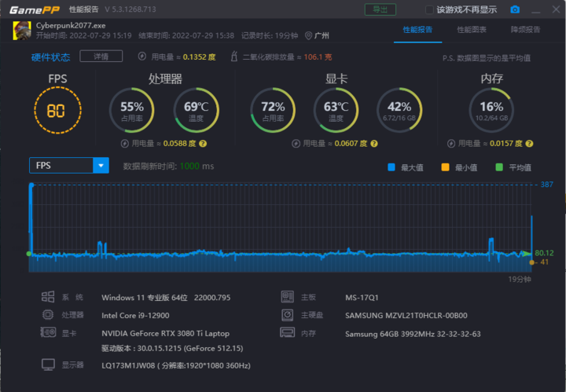566x392 pixels.
Task: Click the GPU 63℃ temperature gauge
Action: (x=336, y=110)
